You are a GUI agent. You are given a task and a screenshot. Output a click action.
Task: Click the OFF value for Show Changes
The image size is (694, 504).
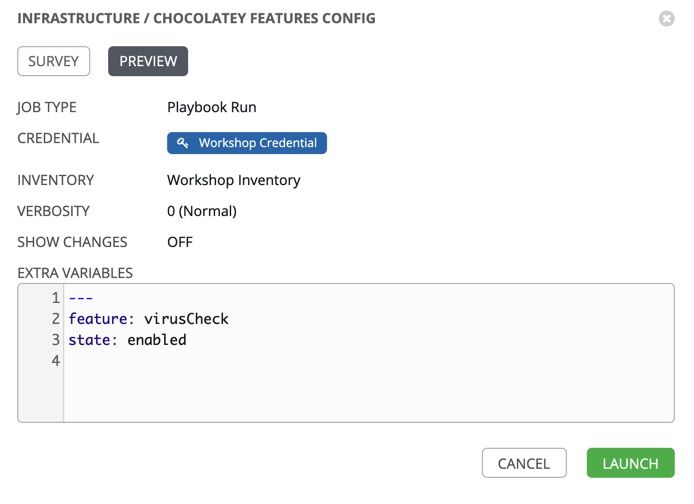point(180,242)
